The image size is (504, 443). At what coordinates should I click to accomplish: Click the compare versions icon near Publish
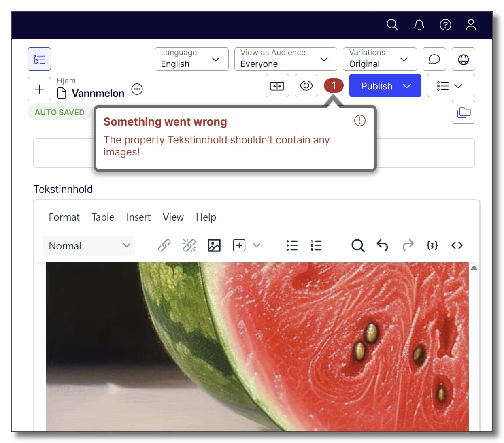(277, 85)
